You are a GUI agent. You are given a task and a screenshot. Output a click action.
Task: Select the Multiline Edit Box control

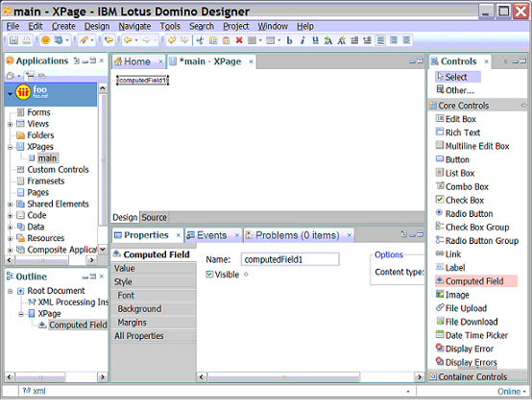click(472, 146)
